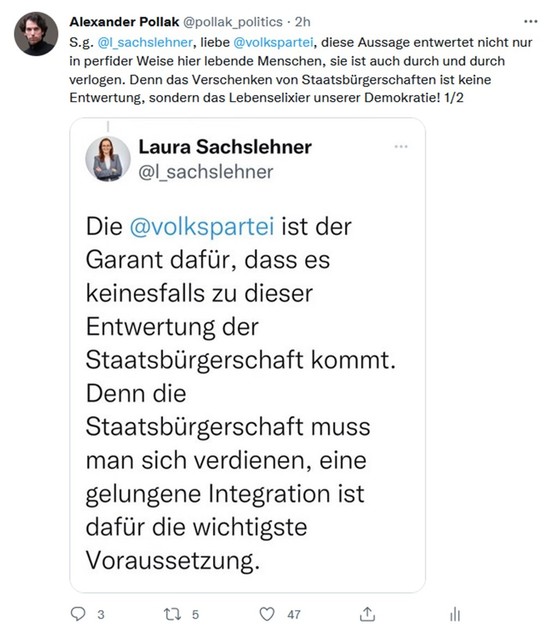Open the three-dot menu of Pollak's tweet
Image resolution: width=550 pixels, height=637 pixels.
point(531,22)
